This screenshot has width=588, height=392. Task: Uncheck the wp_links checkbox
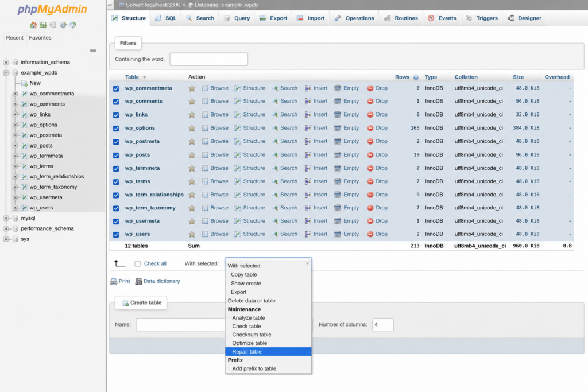(116, 115)
